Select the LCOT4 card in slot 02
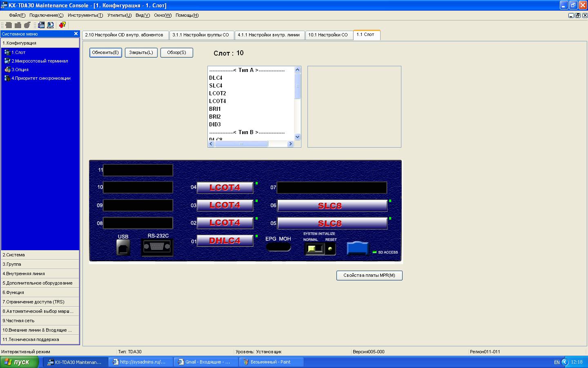 coord(225,223)
